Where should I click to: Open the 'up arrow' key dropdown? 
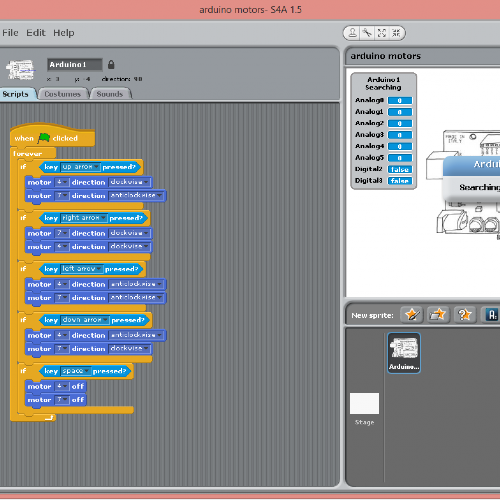point(80,167)
